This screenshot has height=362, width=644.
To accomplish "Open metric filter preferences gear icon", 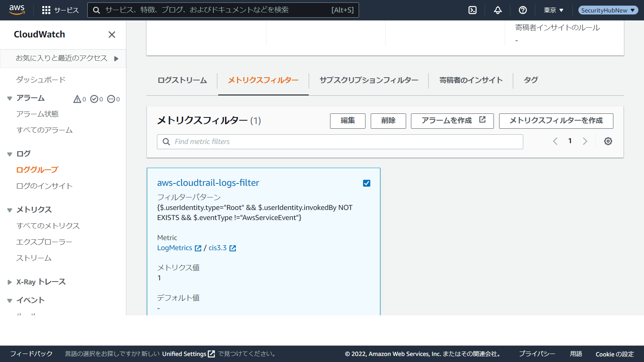I will (608, 141).
